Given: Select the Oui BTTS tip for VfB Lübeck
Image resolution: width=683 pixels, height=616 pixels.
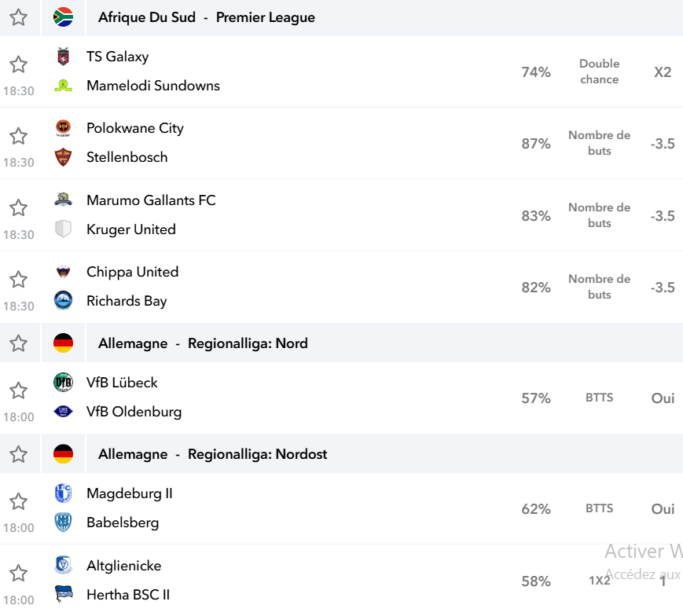Looking at the screenshot, I should coord(663,398).
